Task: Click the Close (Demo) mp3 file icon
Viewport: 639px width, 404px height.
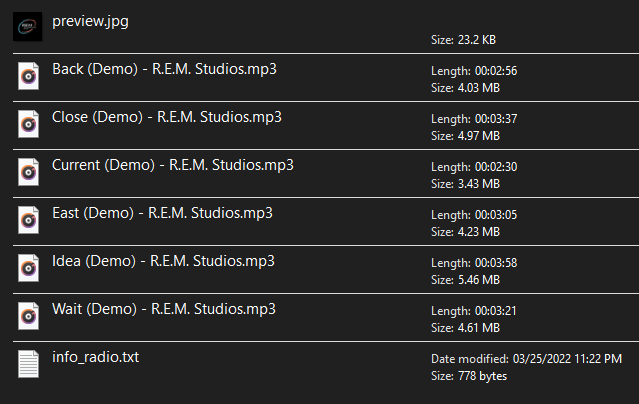Action: point(28,123)
